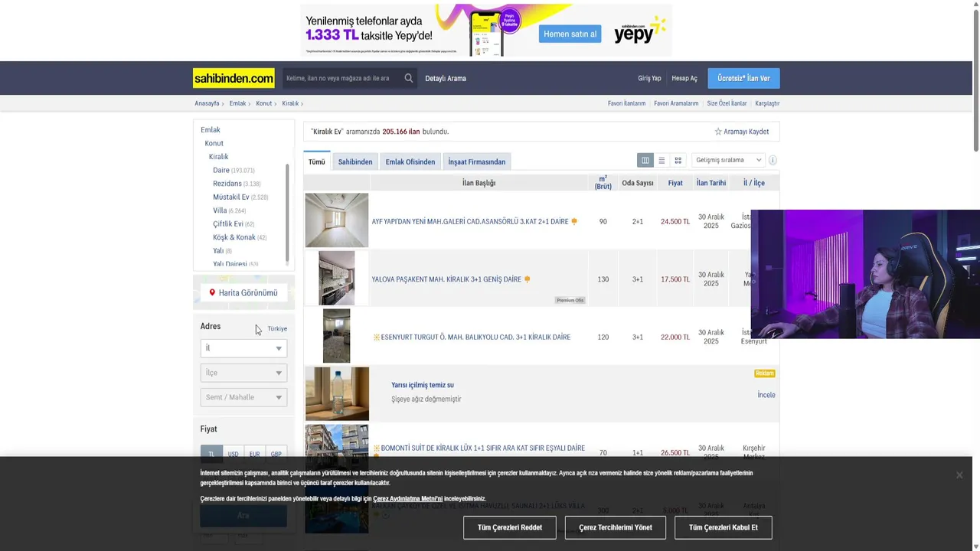
Task: Click the sahibinden.com logo
Action: click(234, 78)
